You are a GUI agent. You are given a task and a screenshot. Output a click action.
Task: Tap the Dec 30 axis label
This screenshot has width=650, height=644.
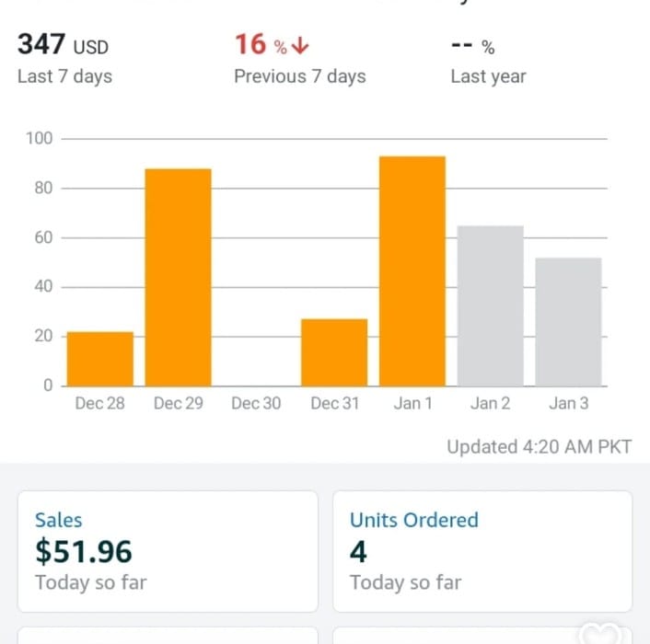[x=256, y=403]
